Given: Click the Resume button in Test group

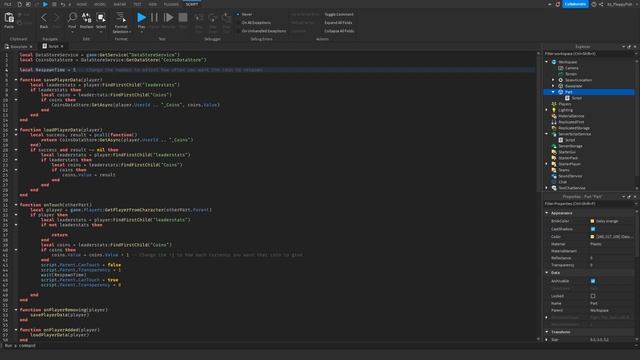Looking at the screenshot, I should pyautogui.click(x=168, y=17).
